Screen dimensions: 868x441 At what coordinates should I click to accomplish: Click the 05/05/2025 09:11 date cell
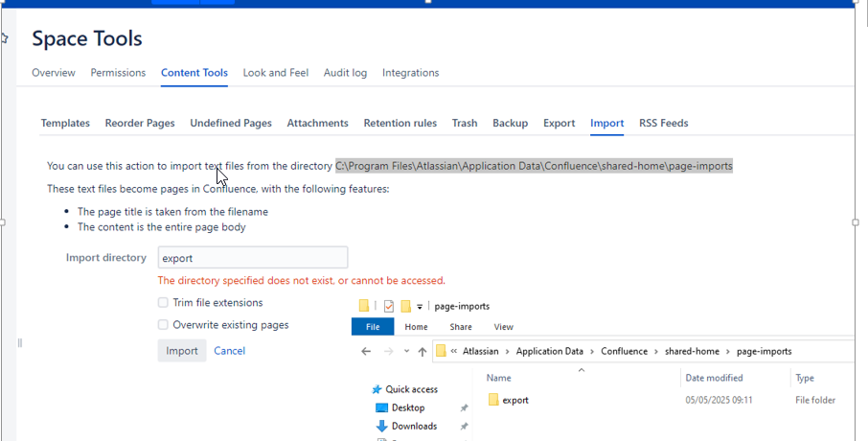pyautogui.click(x=719, y=400)
